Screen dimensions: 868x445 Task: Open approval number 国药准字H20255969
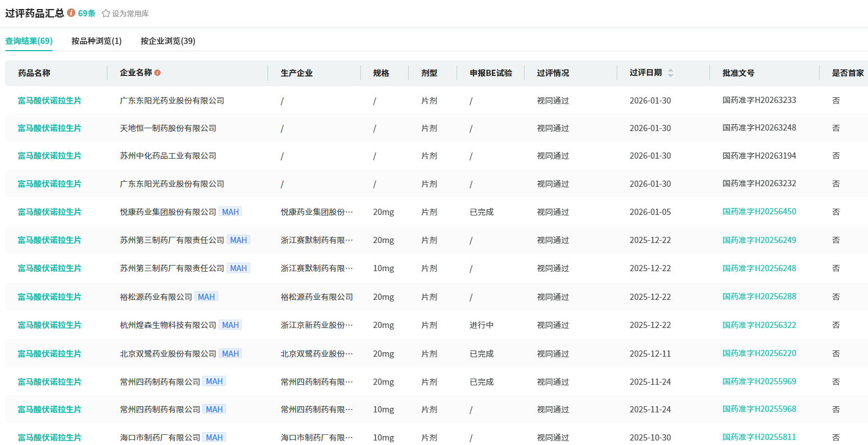pos(759,381)
